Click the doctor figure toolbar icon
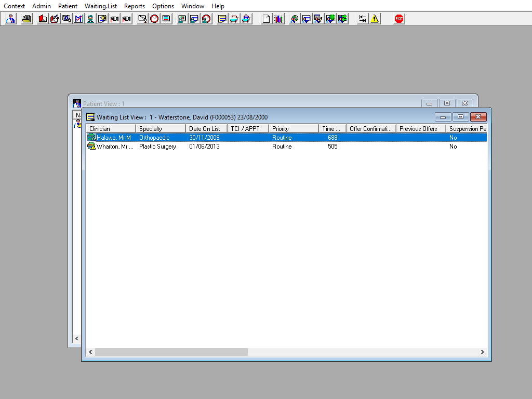 click(x=10, y=19)
